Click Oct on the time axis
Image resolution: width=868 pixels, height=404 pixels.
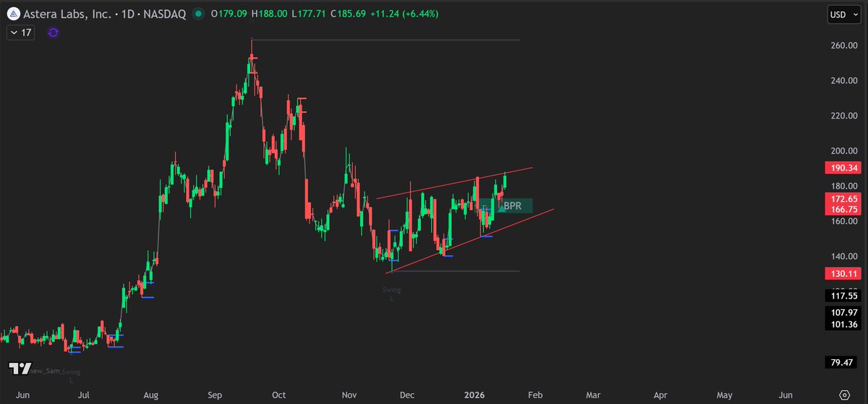pos(279,395)
